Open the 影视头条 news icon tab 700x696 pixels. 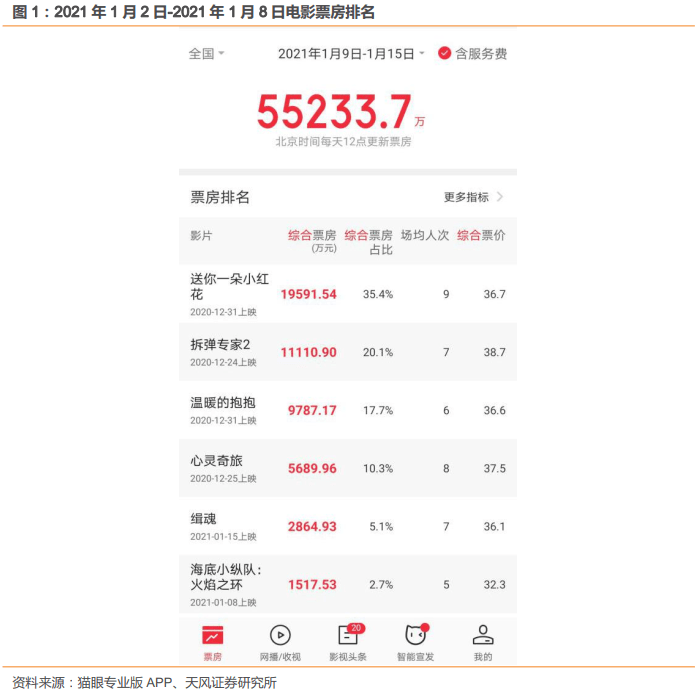(348, 635)
